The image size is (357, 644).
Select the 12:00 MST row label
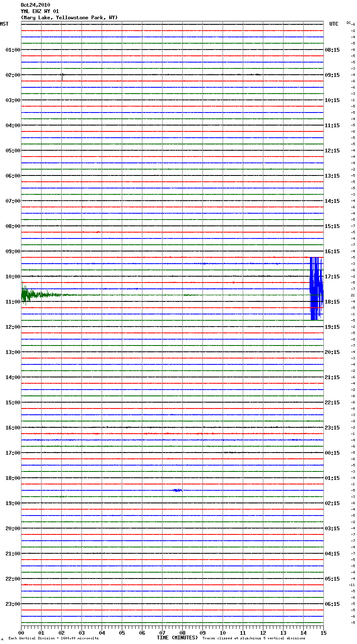pyautogui.click(x=13, y=327)
